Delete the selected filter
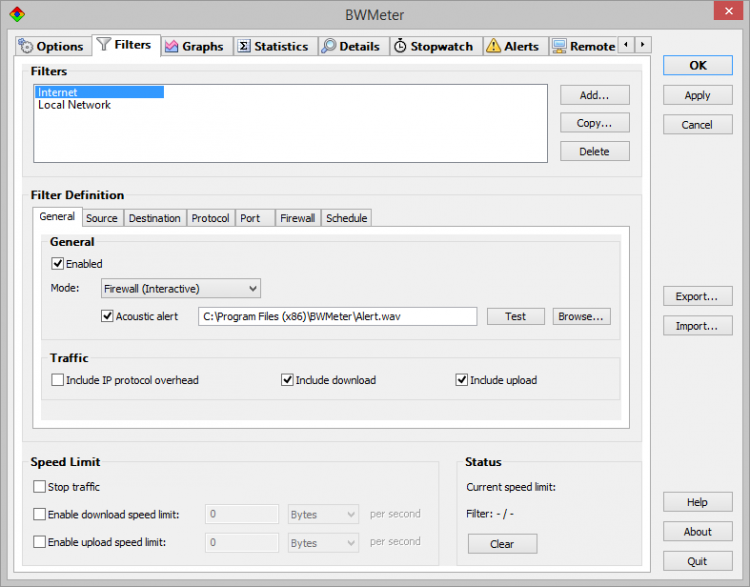The image size is (750, 587). [595, 151]
